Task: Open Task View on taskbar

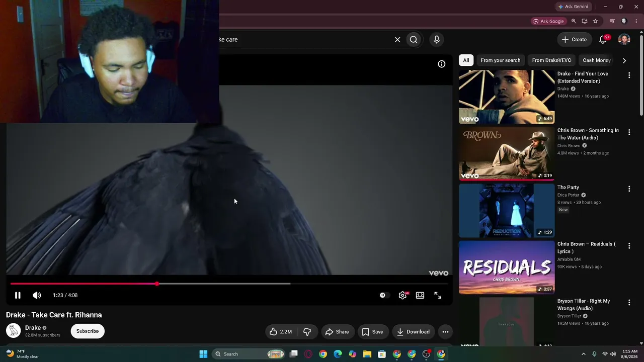Action: 294,354
